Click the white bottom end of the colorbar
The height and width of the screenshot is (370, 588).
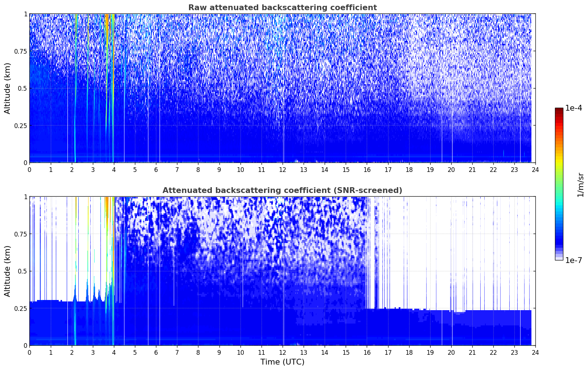[x=559, y=258]
